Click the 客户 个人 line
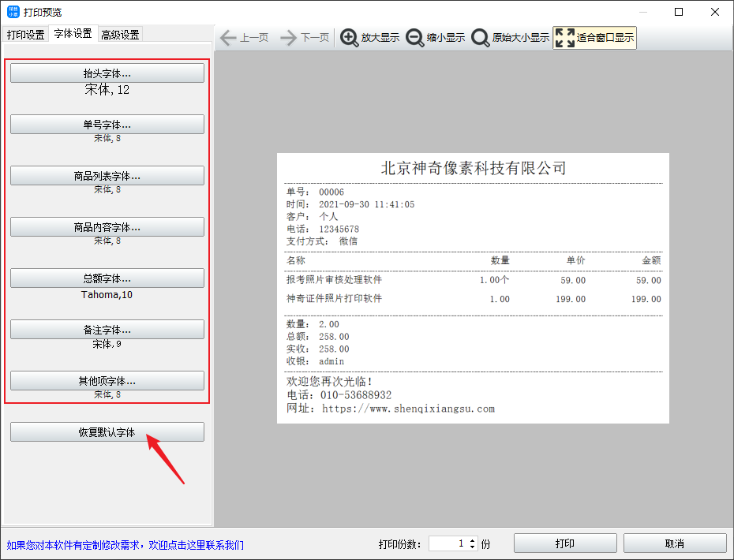734x560 pixels. [x=313, y=217]
